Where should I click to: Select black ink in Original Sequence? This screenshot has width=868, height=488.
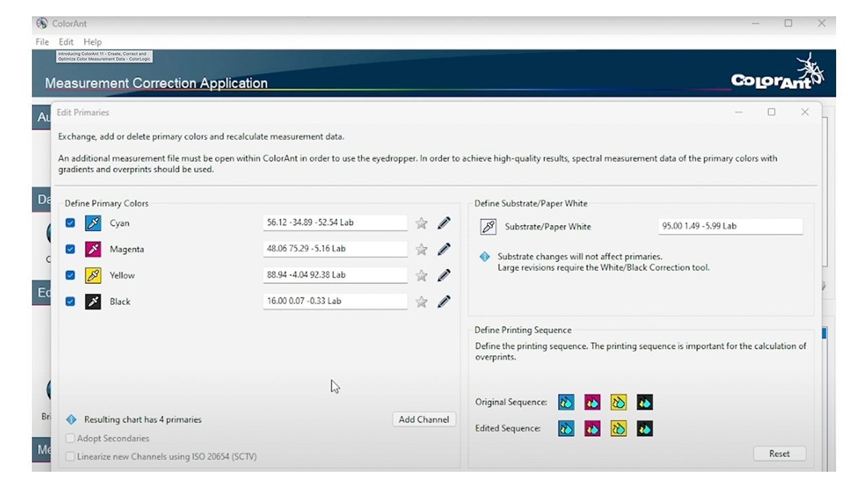click(645, 403)
